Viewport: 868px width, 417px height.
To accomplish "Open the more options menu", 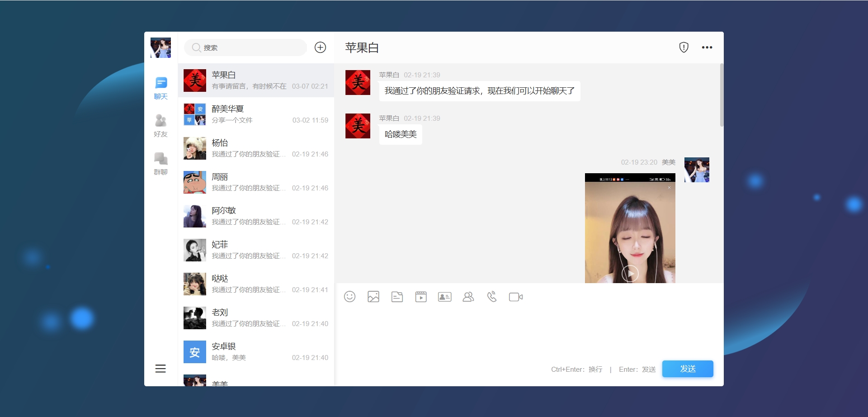I will [x=708, y=47].
